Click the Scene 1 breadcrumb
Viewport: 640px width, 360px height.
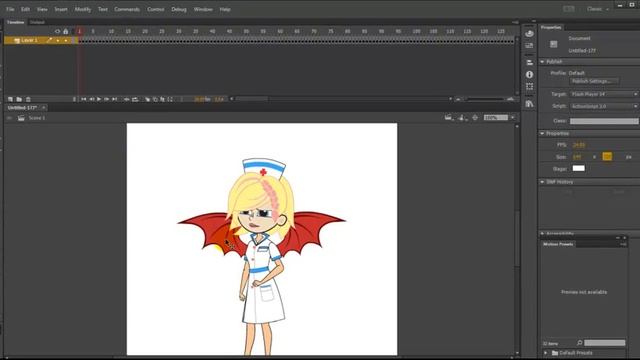37,118
